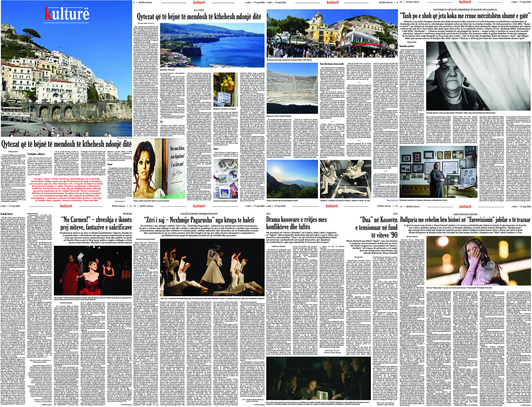Image resolution: width=532 pixels, height=407 pixels.
Task: Select label 'GARA EVROPIANE E KËNGËS'
Action: pos(465,214)
